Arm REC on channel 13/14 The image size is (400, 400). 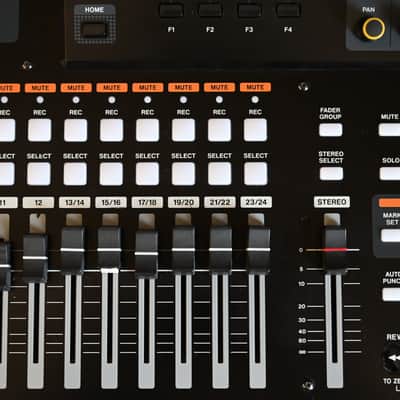76,130
